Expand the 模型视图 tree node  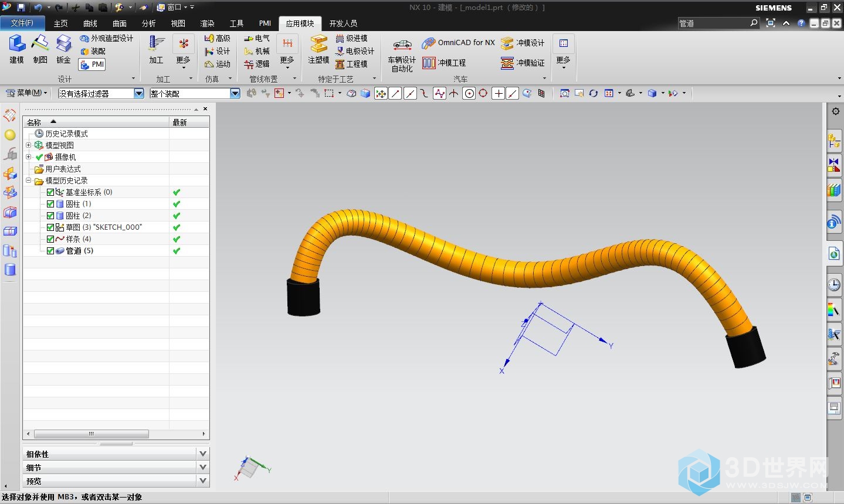[x=28, y=145]
